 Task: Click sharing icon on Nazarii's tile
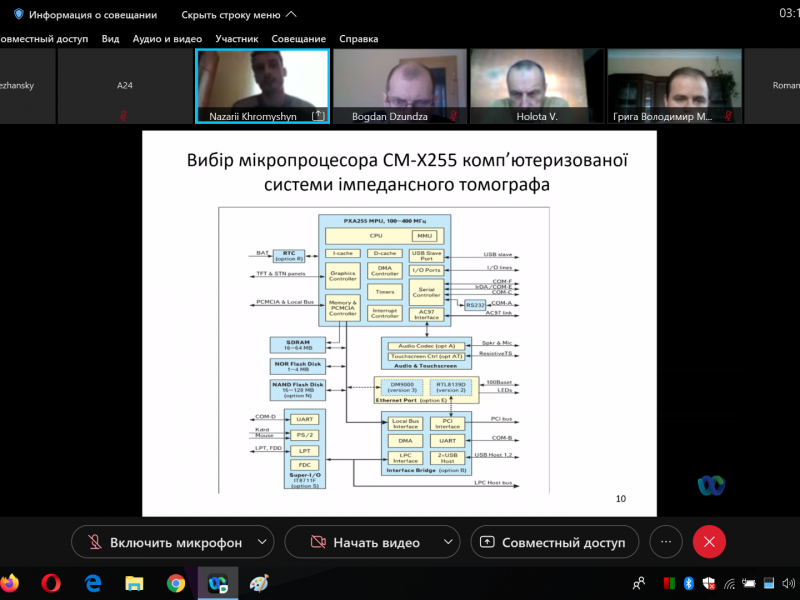(318, 116)
